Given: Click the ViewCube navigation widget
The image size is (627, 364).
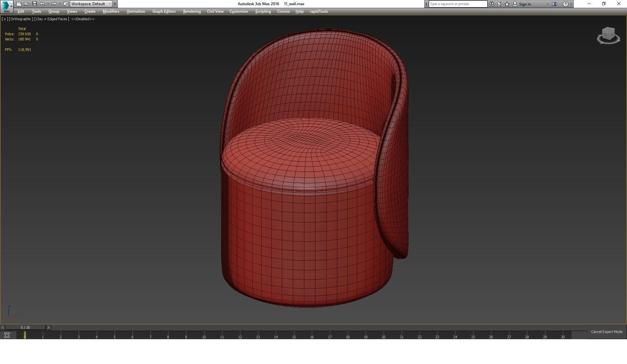Looking at the screenshot, I should click(x=608, y=36).
